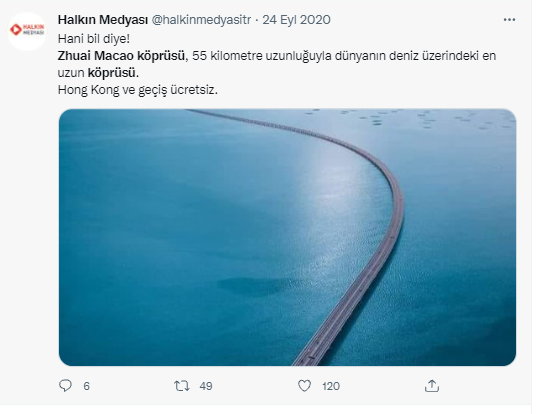Screen dimensions: 539x414
Task: Click the bold Zhuai Macao köprüsü text
Action: point(121,56)
